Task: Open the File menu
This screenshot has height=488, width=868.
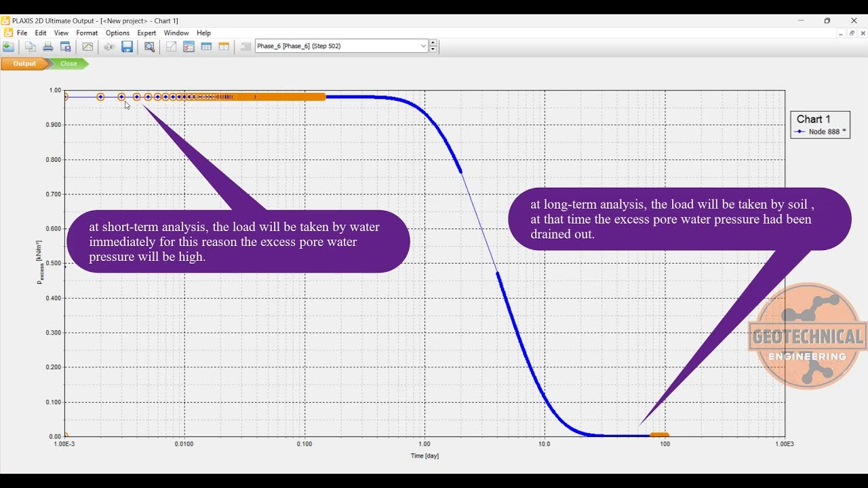Action: tap(22, 33)
